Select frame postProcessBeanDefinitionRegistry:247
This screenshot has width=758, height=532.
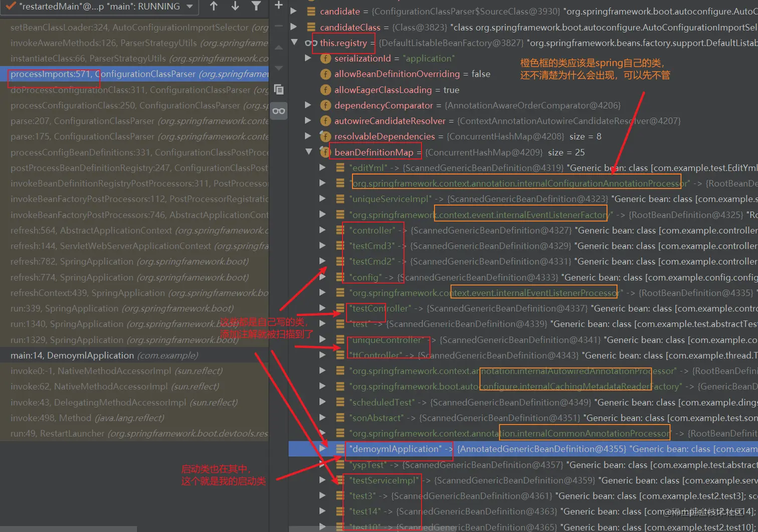[134, 168]
